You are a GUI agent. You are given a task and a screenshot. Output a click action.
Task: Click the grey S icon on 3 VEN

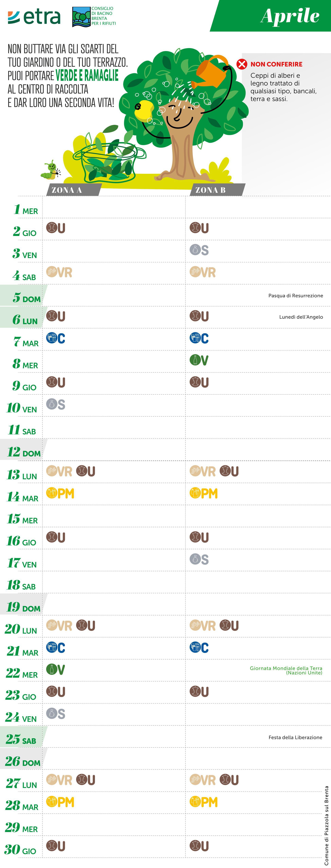pos(199,250)
